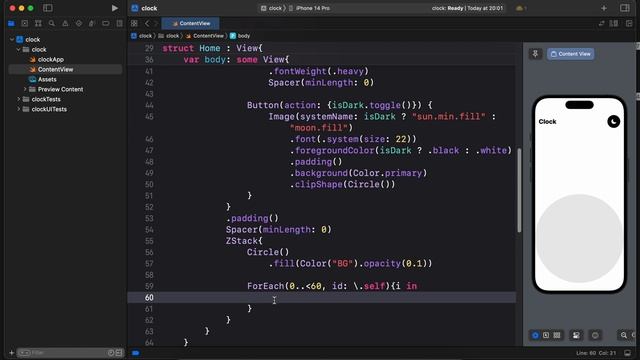Screen dimensions: 640x360
Task: Choose iPhone 14 Pro run destination
Action: [x=310, y=8]
